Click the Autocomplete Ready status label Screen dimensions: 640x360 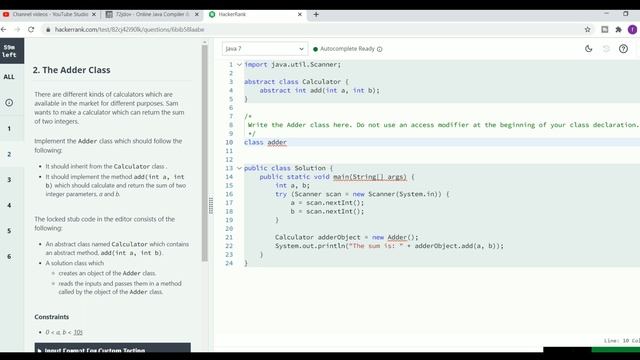(347, 49)
